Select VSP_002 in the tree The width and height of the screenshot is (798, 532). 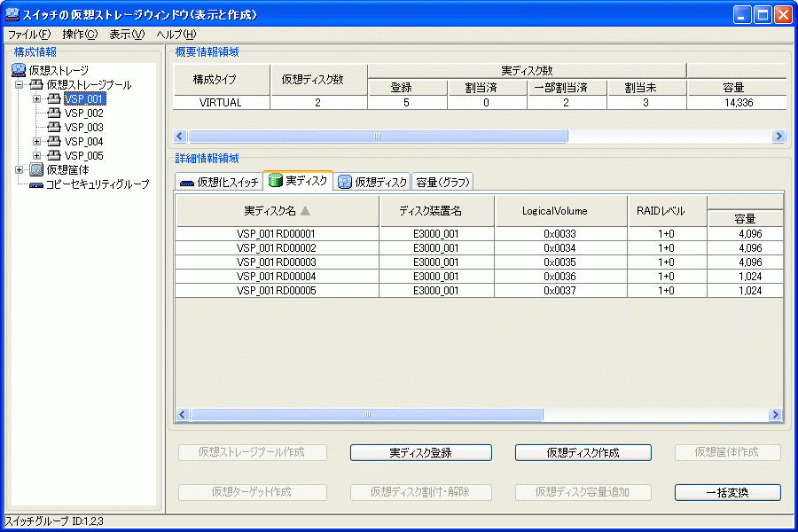84,113
